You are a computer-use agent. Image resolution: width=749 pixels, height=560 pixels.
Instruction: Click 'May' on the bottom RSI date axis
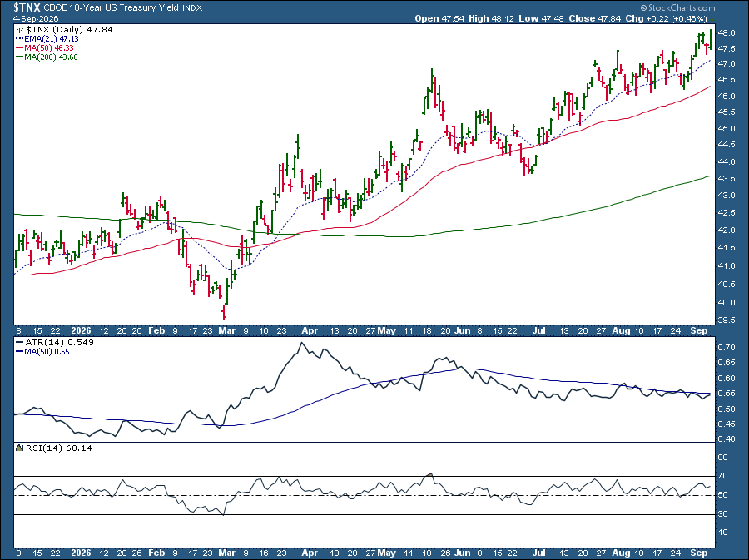pyautogui.click(x=386, y=553)
